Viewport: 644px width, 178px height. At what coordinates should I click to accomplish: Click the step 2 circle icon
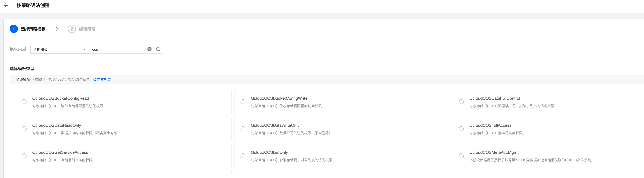coord(72,29)
